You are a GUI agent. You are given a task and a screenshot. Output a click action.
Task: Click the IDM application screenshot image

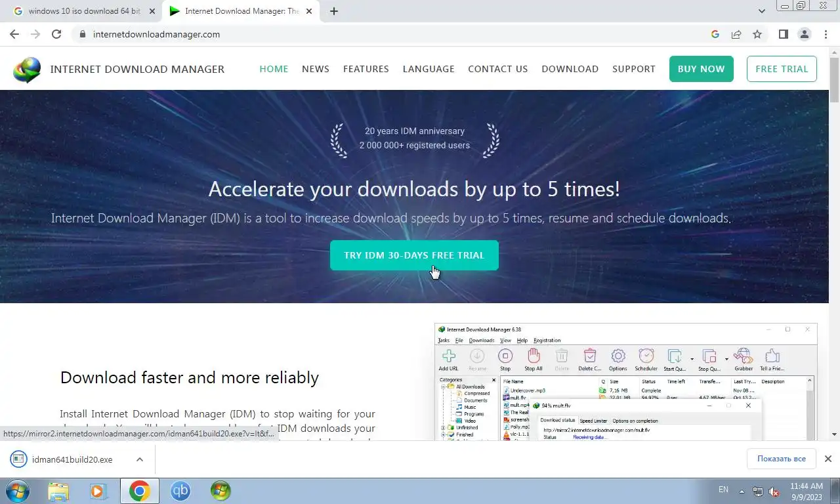[625, 381]
